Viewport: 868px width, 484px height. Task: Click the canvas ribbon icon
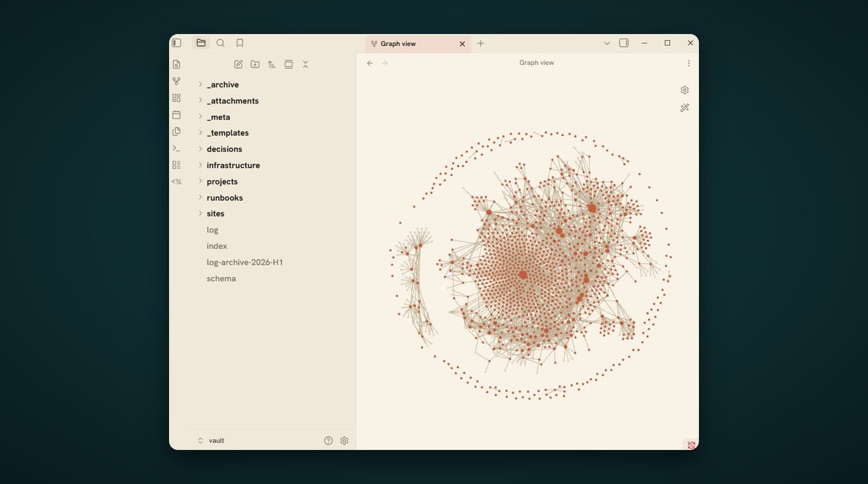point(177,98)
